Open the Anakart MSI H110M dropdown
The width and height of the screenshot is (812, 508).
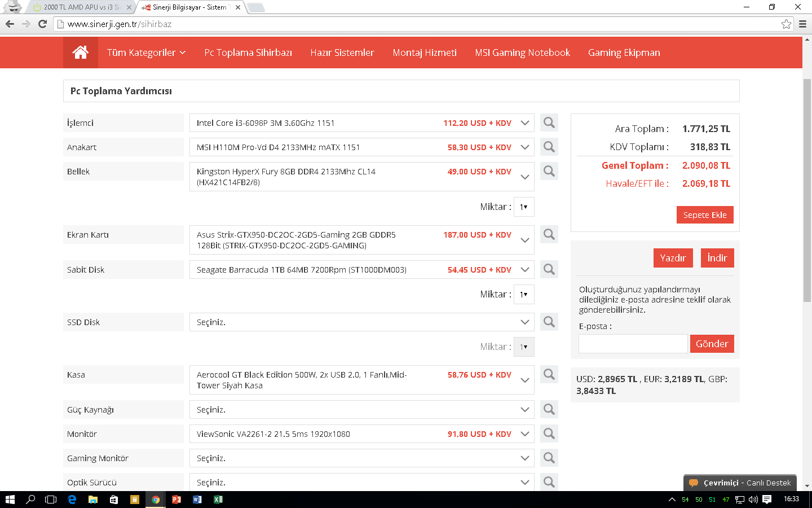[361, 147]
